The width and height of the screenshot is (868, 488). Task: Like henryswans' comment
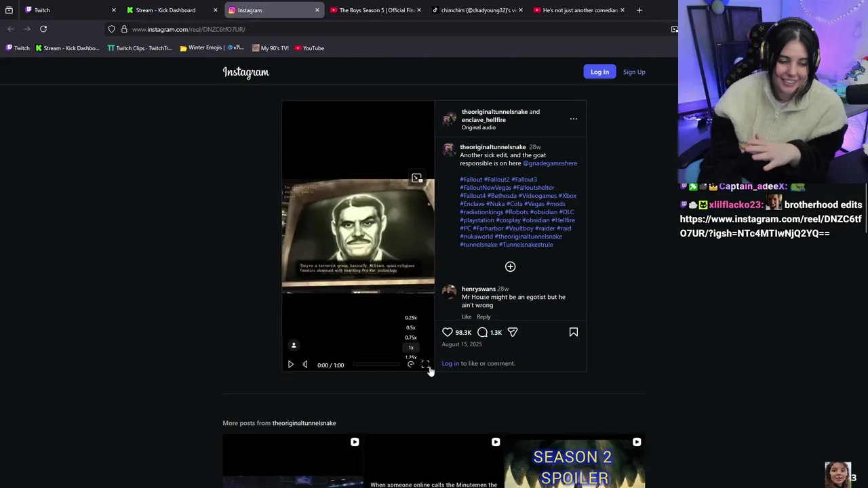(x=467, y=317)
